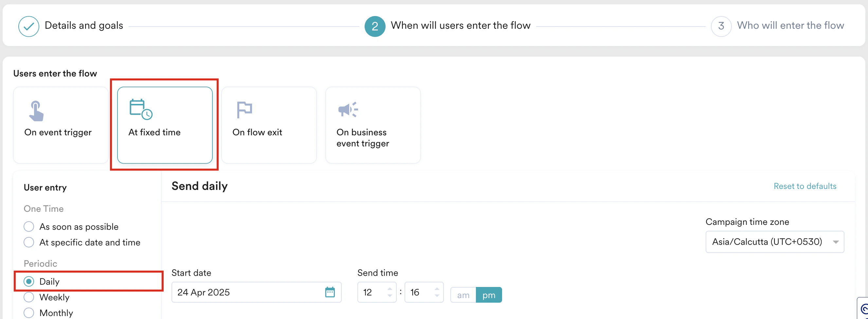868x319 pixels.
Task: Switch send time to am
Action: click(463, 295)
